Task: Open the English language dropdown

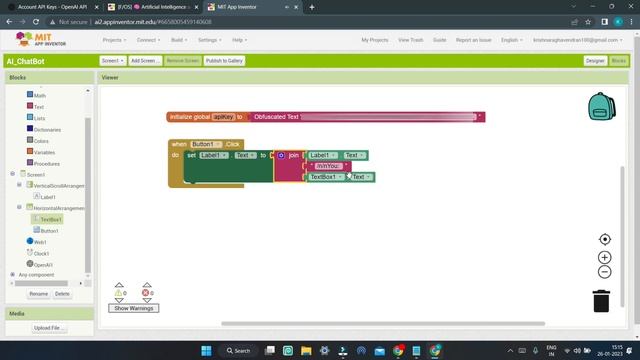Action: coord(511,40)
